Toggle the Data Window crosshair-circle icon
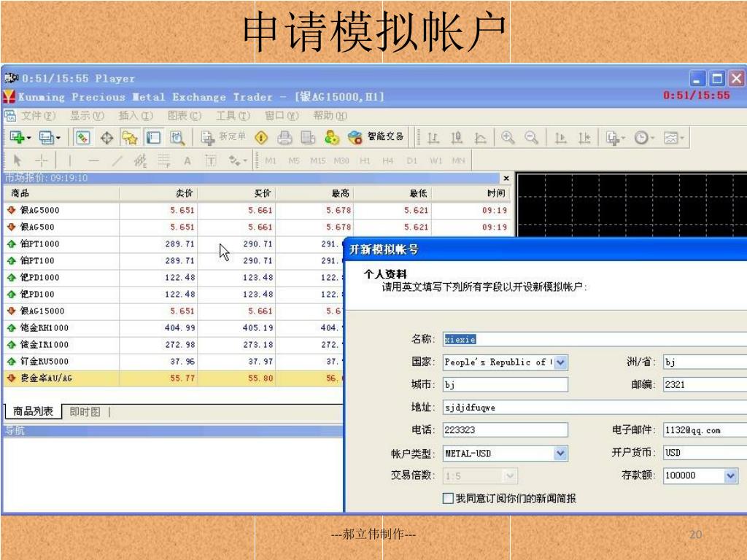 107,138
